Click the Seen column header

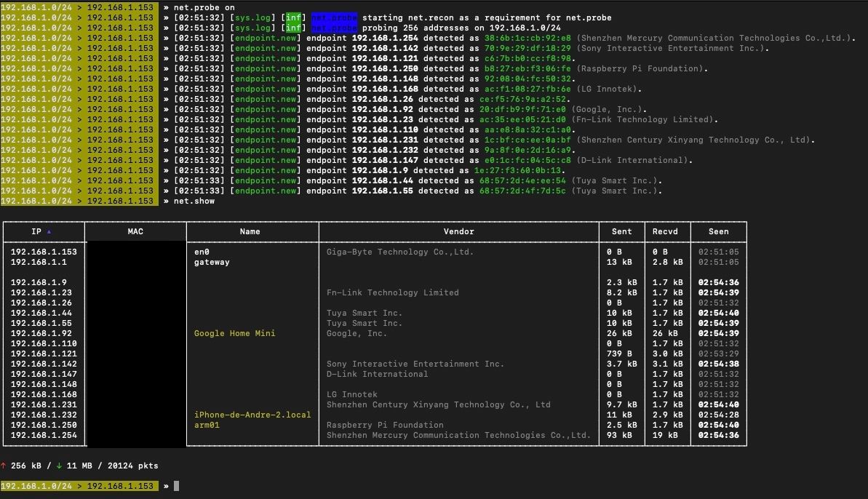pos(719,232)
